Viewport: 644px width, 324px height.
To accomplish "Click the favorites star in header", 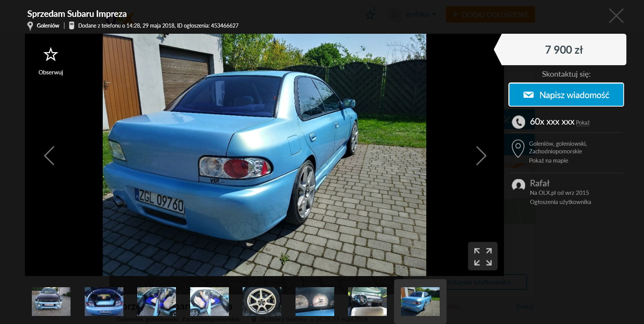I will click(370, 15).
